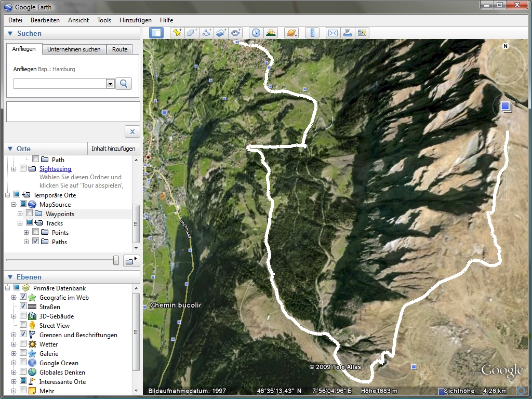This screenshot has width=532, height=399.
Task: Switch to Unternehmen suchen tab
Action: tap(74, 49)
